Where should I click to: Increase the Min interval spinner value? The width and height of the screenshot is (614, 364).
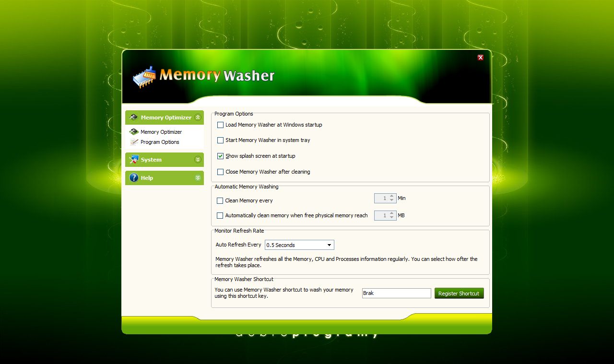coord(392,196)
